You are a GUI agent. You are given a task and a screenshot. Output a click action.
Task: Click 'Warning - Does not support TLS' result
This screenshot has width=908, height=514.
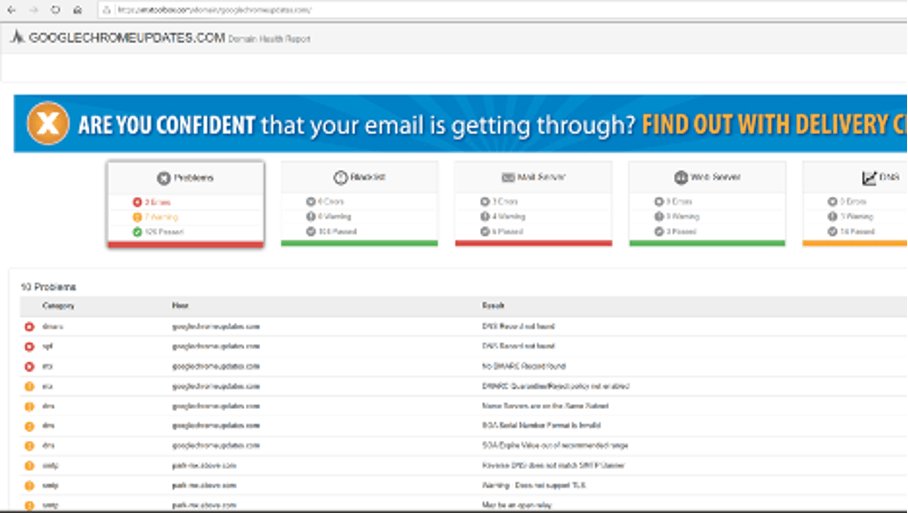[534, 485]
